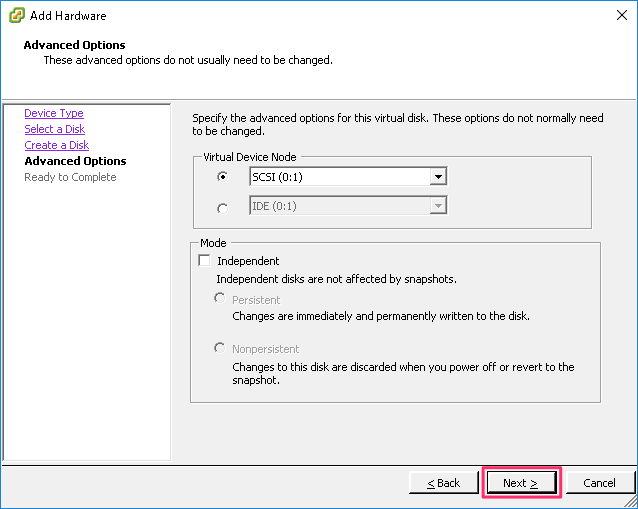Click 'Specify the advanced options for this virtual disk' text

pos(398,124)
